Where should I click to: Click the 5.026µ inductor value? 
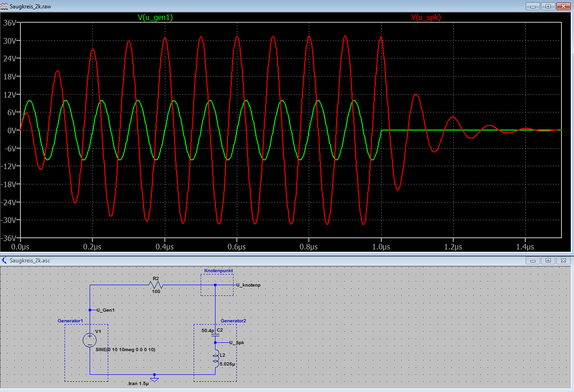click(228, 365)
